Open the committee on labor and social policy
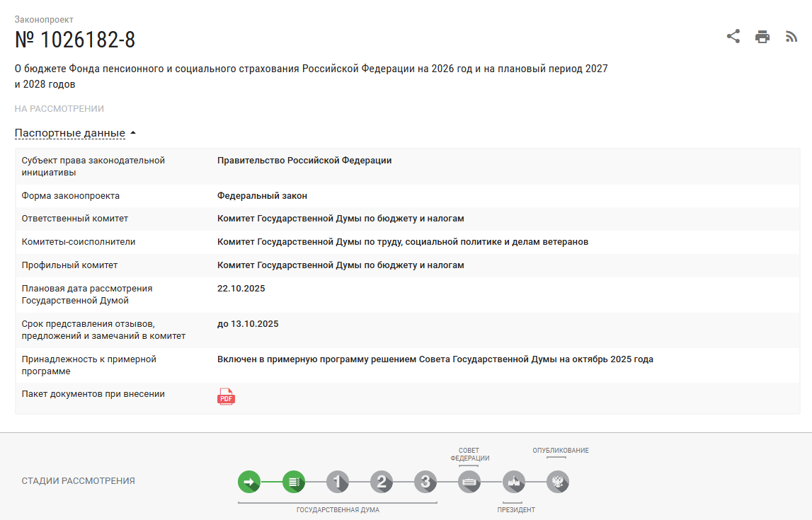 (404, 241)
